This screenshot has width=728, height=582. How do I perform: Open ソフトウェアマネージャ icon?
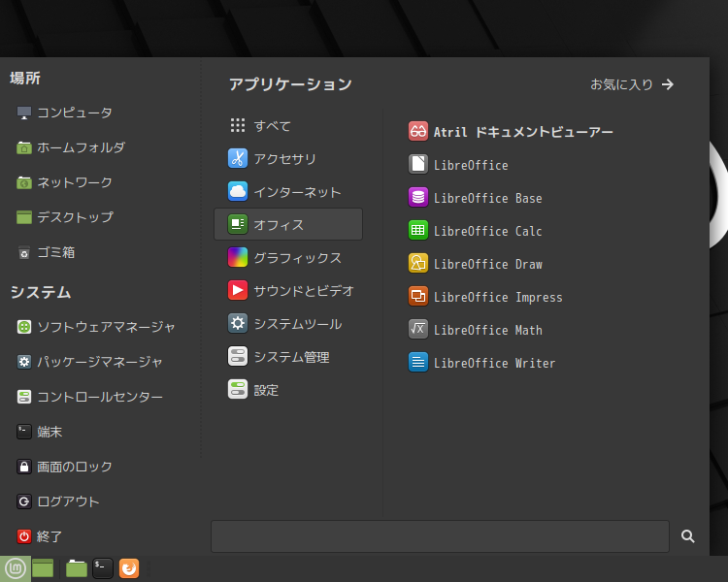24,327
